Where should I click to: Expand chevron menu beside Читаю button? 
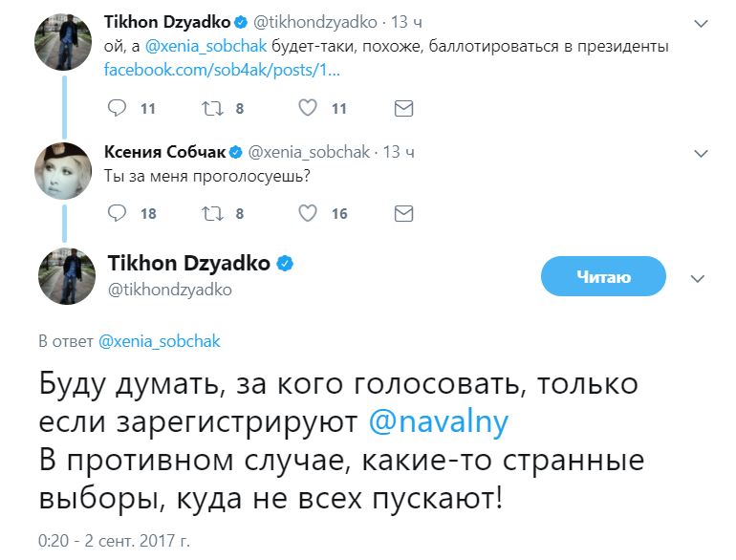[x=698, y=278]
